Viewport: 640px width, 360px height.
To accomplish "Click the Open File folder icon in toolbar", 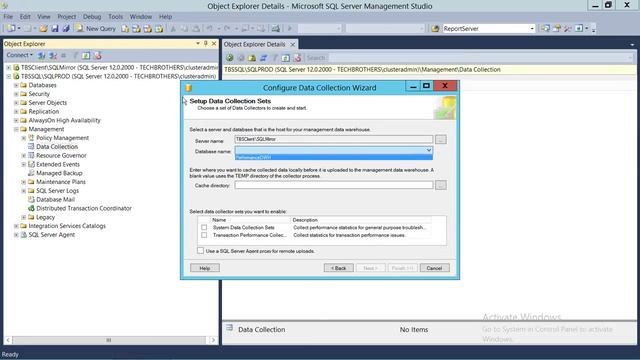I will point(43,29).
